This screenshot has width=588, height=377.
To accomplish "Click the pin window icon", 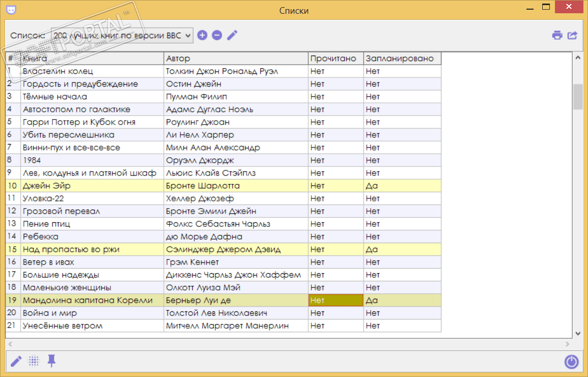I will (51, 361).
